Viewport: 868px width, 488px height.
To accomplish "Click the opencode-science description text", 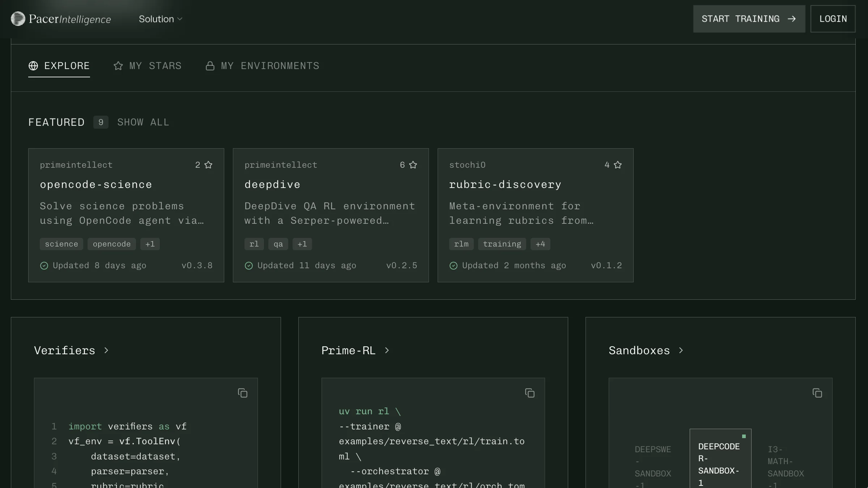I will click(122, 213).
